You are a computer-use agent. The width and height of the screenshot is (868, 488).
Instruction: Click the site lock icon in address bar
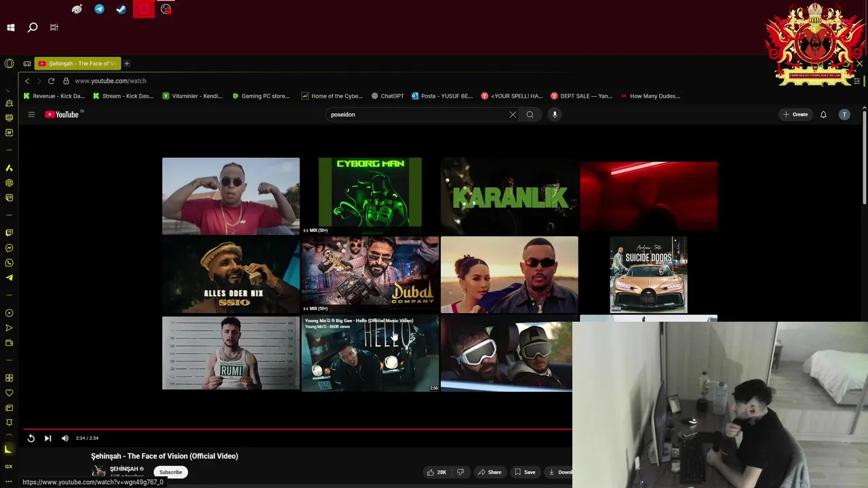tap(66, 81)
